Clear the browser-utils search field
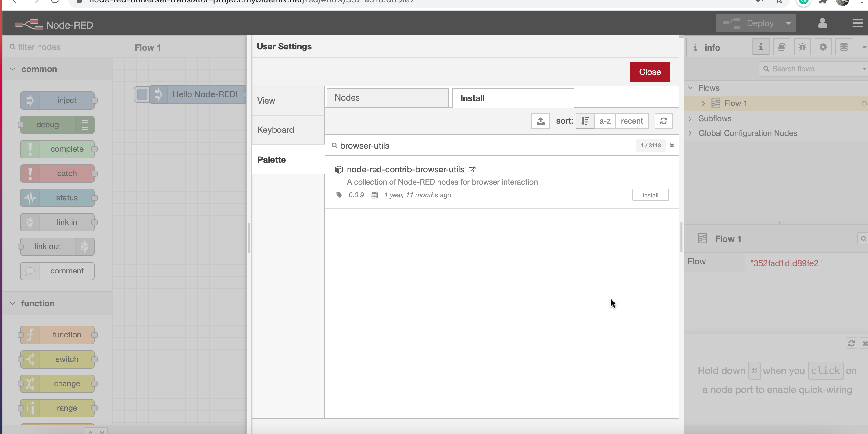 click(x=672, y=146)
